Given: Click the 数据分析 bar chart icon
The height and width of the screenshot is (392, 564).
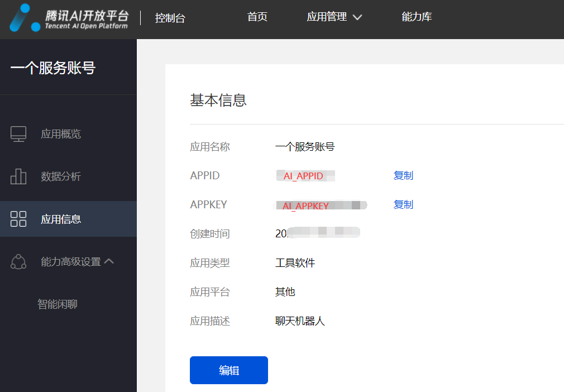Looking at the screenshot, I should click(x=18, y=176).
